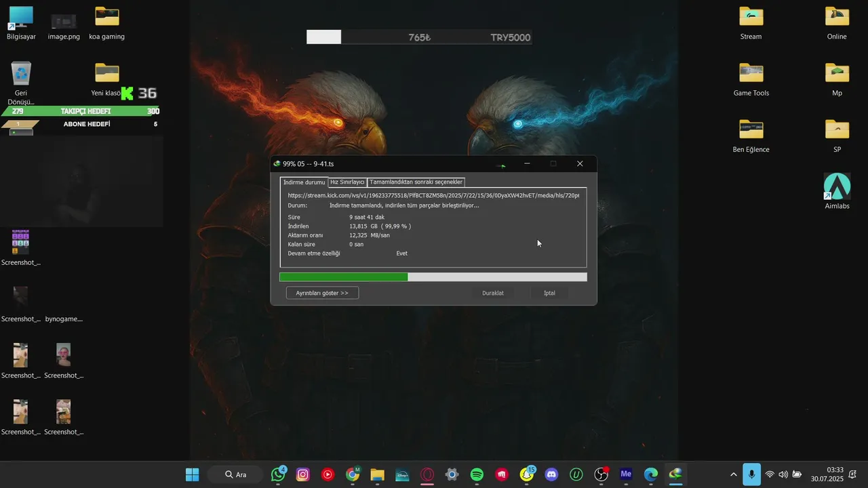
Task: Open Google Chrome from the taskbar
Action: coord(353,474)
